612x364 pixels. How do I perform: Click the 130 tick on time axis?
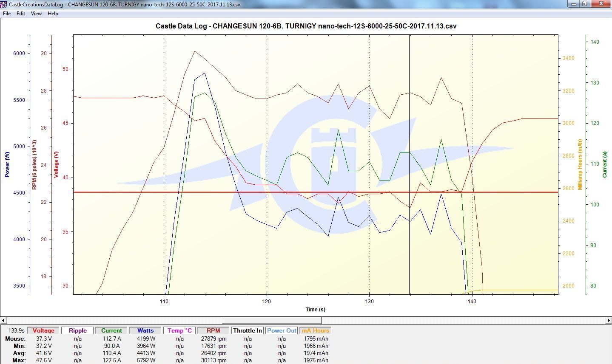pos(369,302)
